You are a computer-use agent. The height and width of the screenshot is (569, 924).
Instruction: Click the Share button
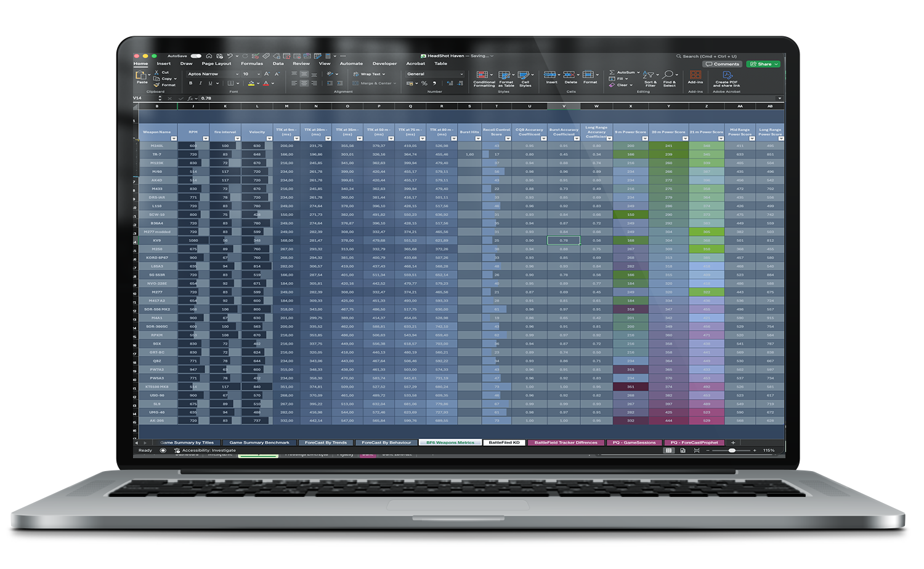tap(763, 64)
